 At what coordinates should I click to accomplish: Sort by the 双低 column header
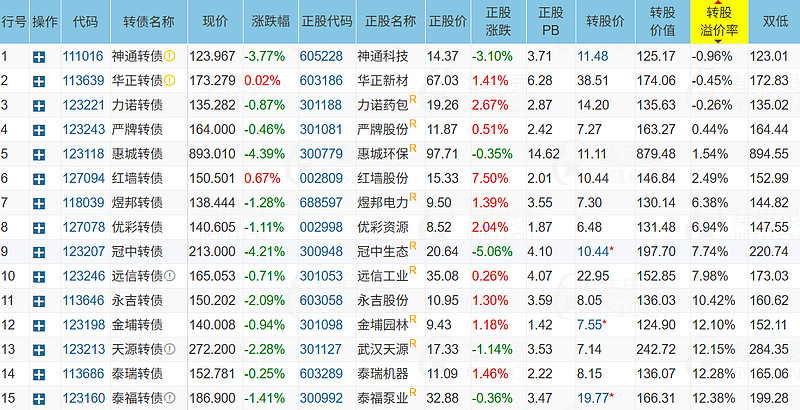pos(774,21)
